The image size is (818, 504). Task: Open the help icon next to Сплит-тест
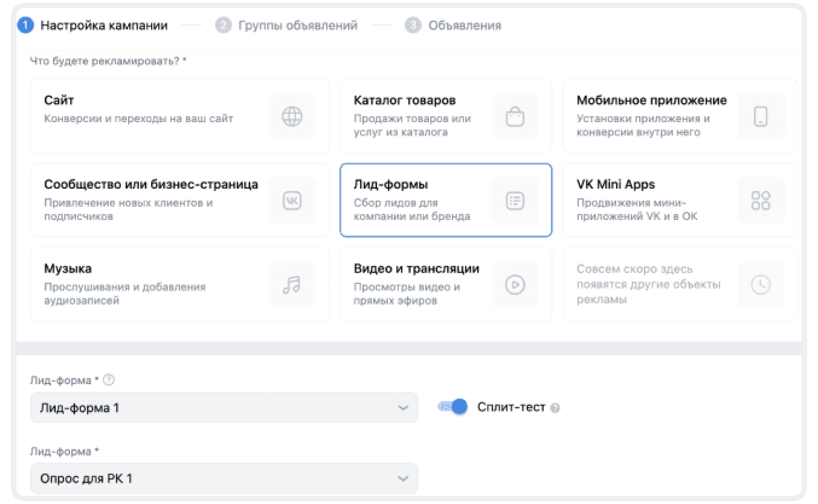[x=555, y=408]
